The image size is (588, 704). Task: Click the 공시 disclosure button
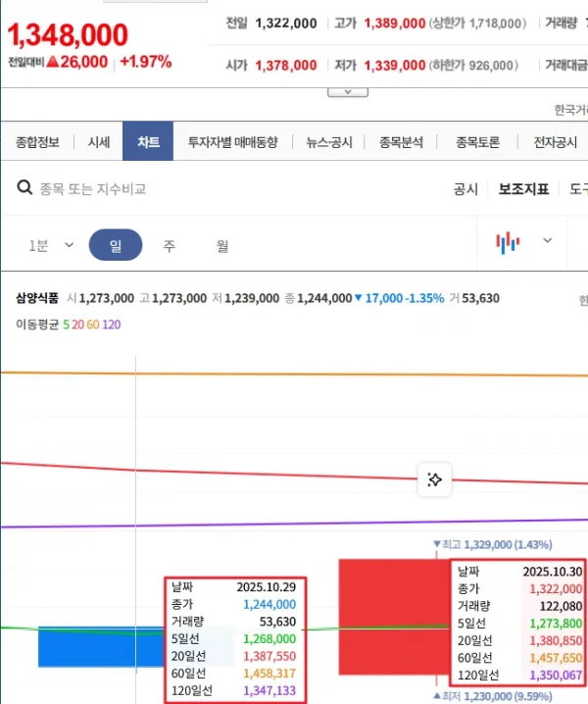pos(465,189)
